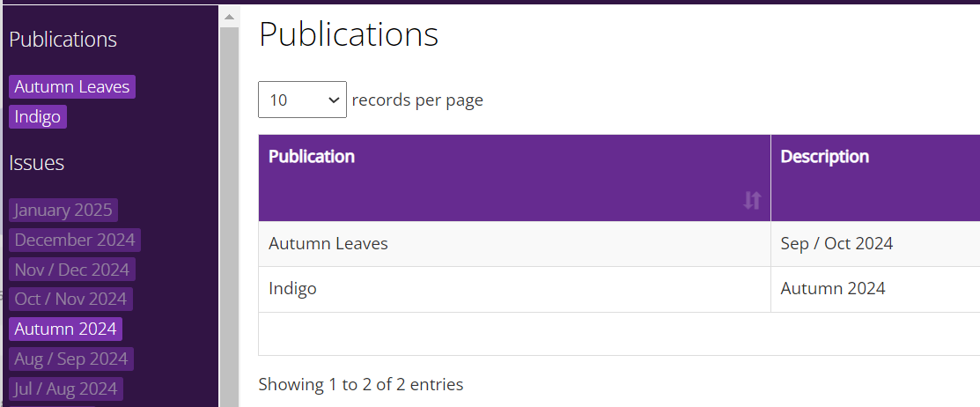Viewport: 980px width, 407px height.
Task: Select the Indigo publication tag
Action: pos(38,117)
